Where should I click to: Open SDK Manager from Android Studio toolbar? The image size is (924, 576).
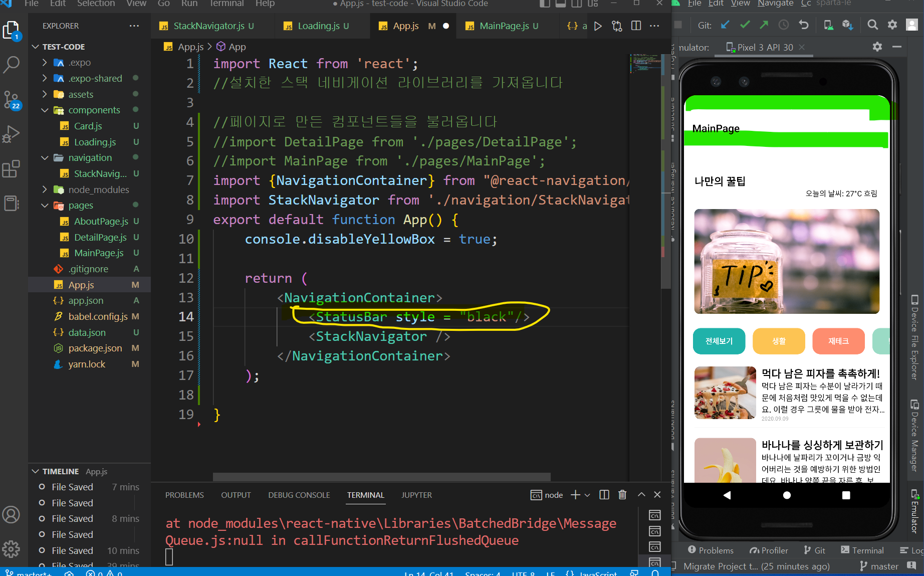click(847, 25)
